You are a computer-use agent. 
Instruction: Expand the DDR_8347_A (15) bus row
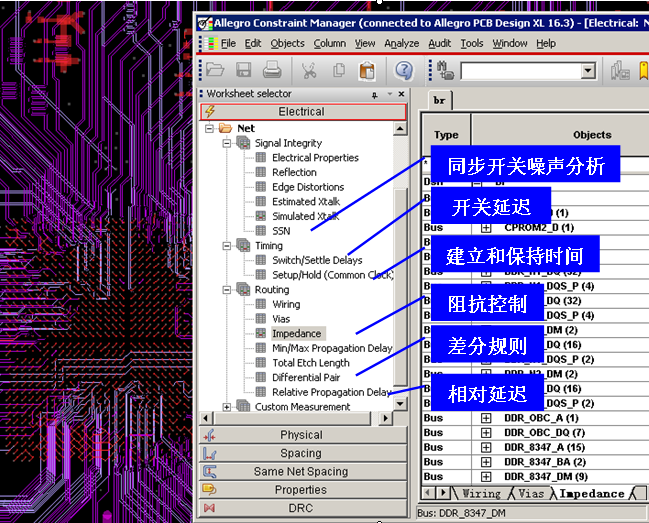click(x=486, y=448)
